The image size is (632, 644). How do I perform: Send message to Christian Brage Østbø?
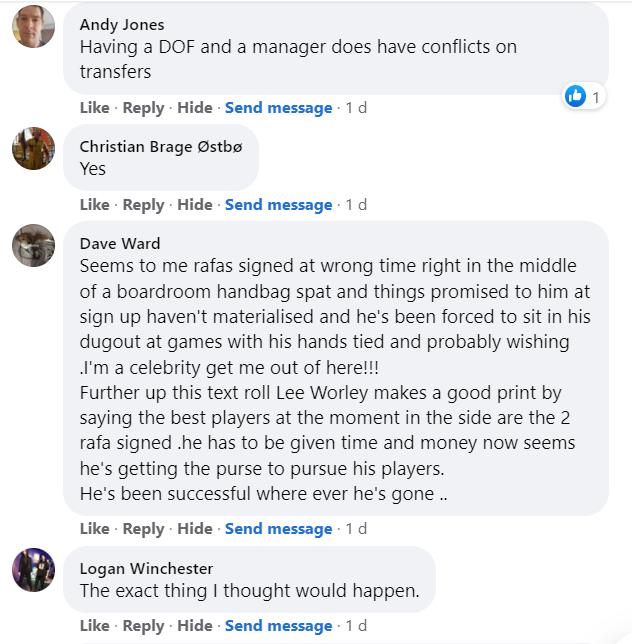coord(278,205)
